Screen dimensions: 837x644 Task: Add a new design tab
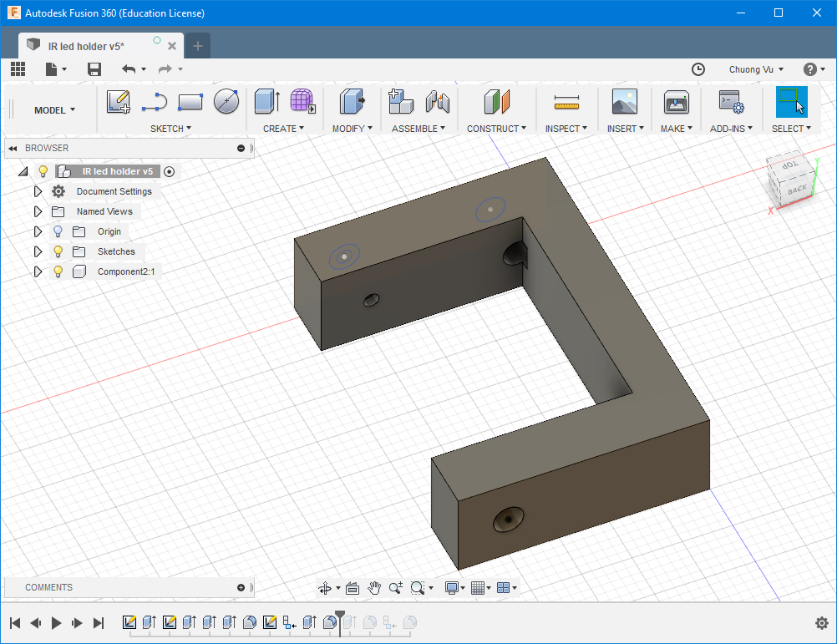197,47
